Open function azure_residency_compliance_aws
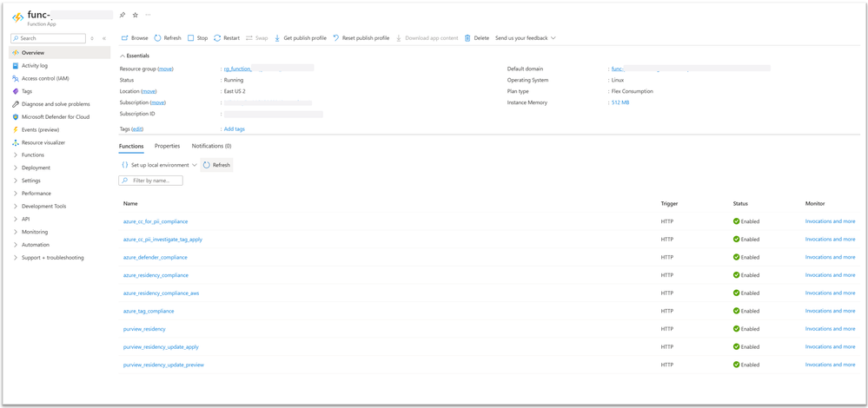Image resolution: width=868 pixels, height=408 pixels. [x=161, y=293]
